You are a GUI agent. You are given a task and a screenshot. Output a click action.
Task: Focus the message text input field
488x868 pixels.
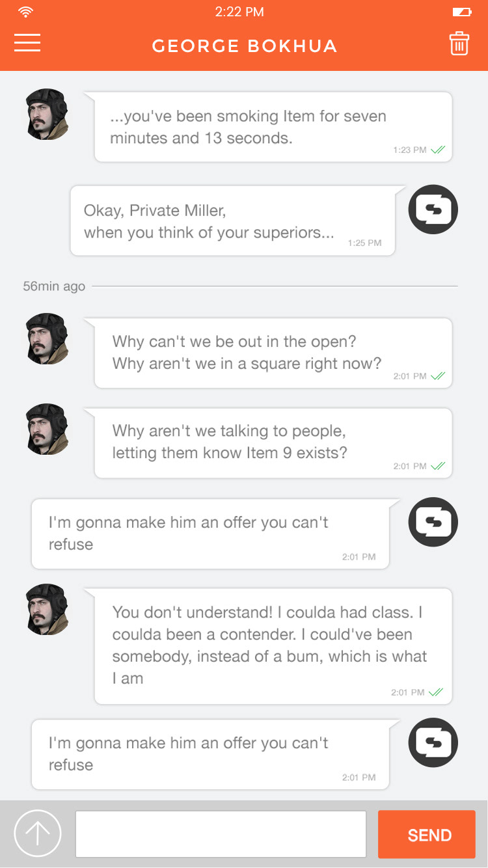tap(221, 834)
